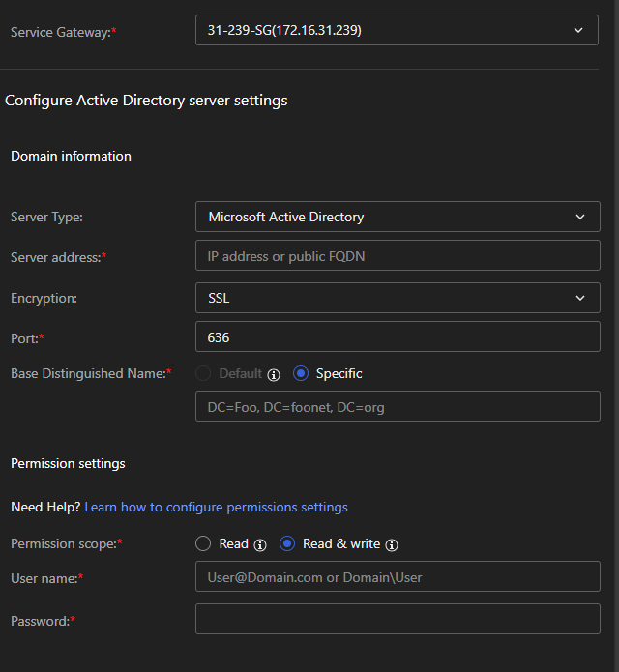Click the info icon beside Read & write
The image size is (619, 672).
(392, 544)
